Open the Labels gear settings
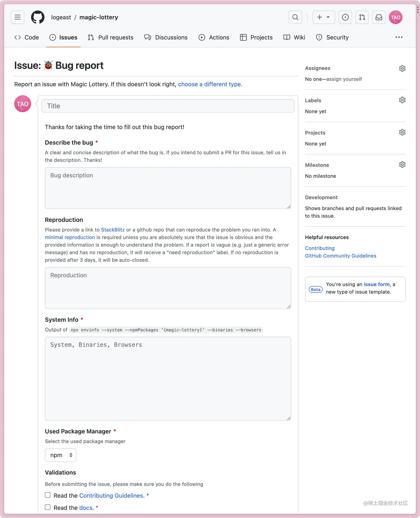The image size is (420, 518). tap(402, 100)
